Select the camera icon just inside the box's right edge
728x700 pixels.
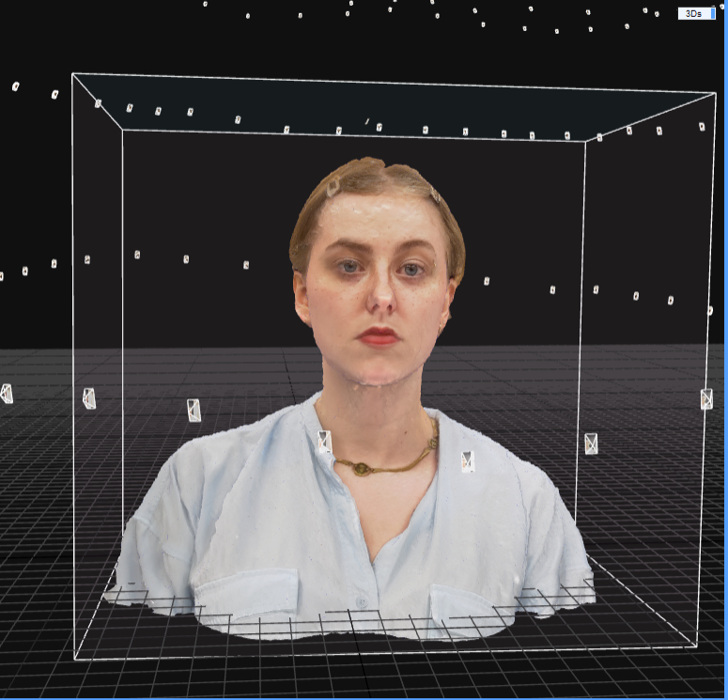point(591,443)
